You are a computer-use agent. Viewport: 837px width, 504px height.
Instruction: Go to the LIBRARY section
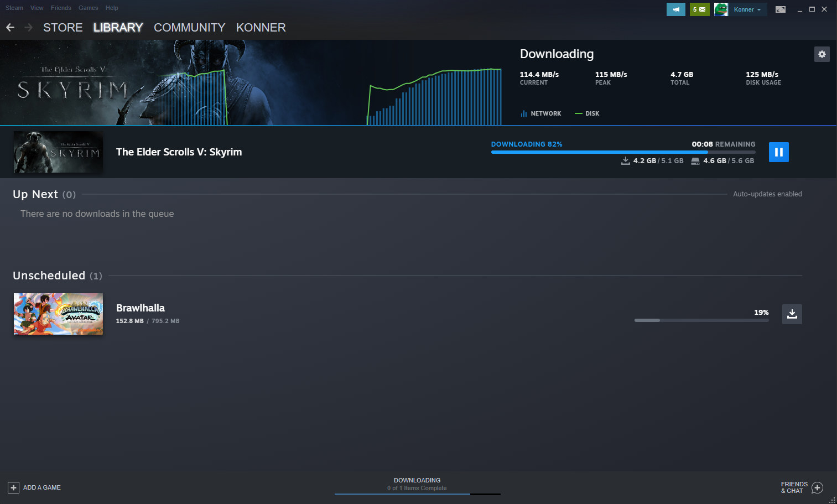coord(118,28)
